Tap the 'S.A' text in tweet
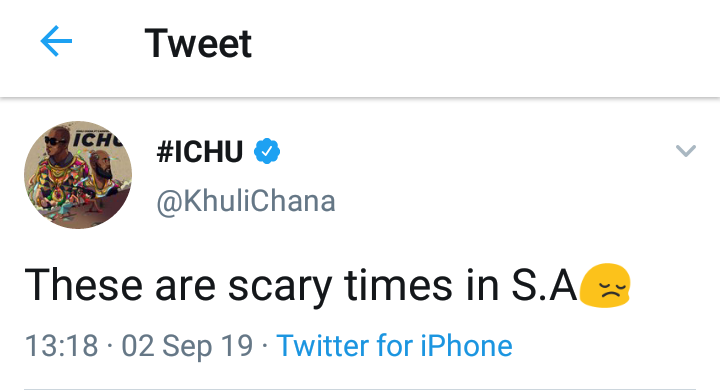720x392 pixels. [x=544, y=286]
